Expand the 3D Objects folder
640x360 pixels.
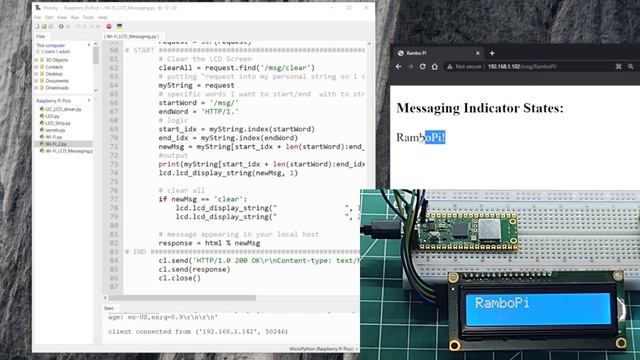coord(37,60)
